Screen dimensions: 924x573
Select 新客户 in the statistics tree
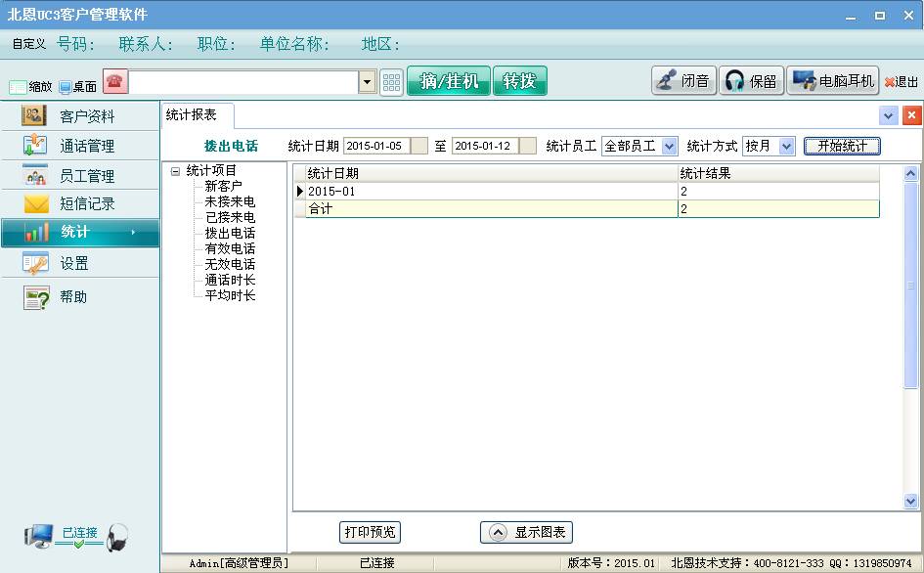tap(223, 187)
